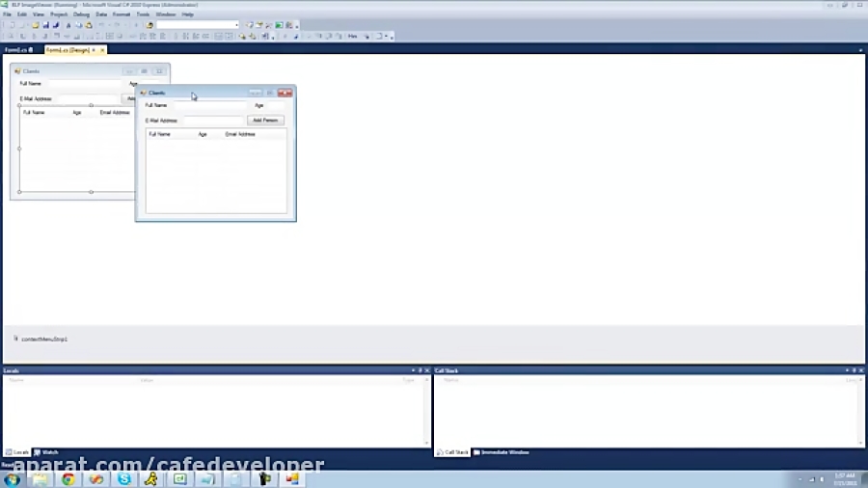Select Email Address column header on designer list view
Viewport: 868px width, 488px height.
[x=115, y=112]
